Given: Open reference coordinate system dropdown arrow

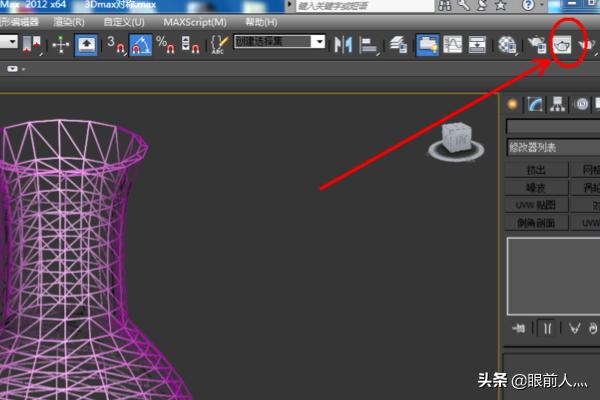Looking at the screenshot, I should [x=12, y=41].
